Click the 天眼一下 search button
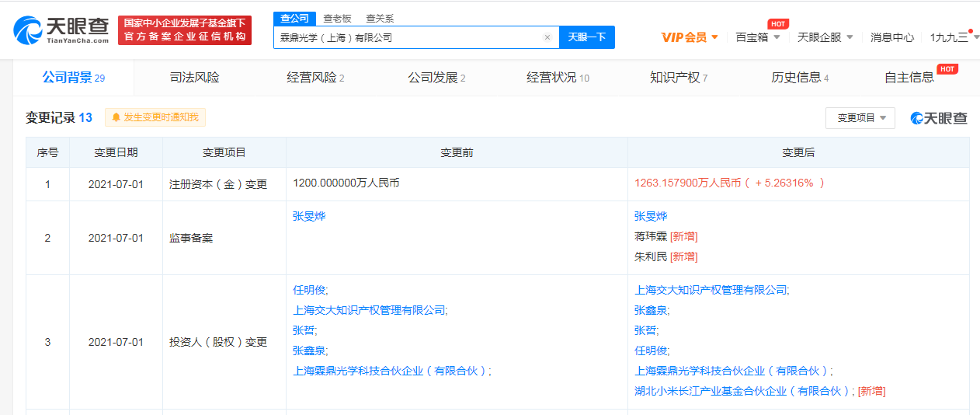 click(x=587, y=37)
